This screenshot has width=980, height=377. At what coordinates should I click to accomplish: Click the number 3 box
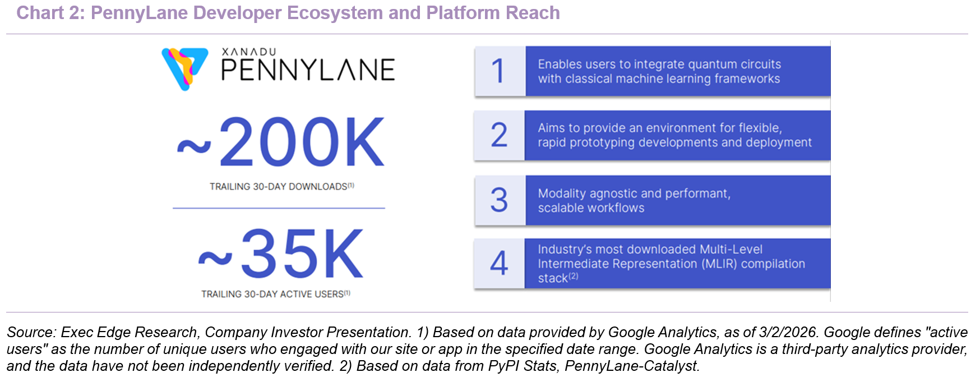pos(500,200)
